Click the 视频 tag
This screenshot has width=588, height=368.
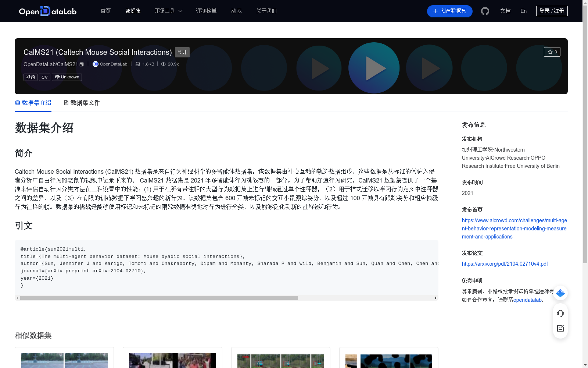[31, 77]
